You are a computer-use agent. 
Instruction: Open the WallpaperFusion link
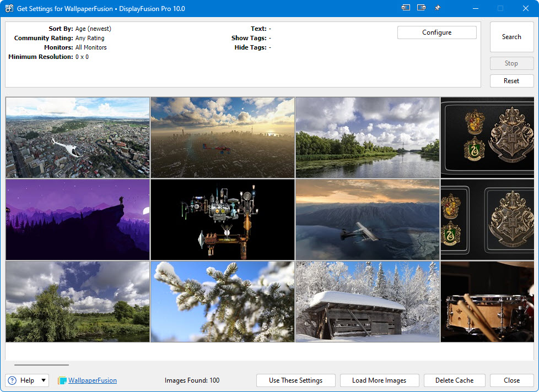[x=92, y=380]
